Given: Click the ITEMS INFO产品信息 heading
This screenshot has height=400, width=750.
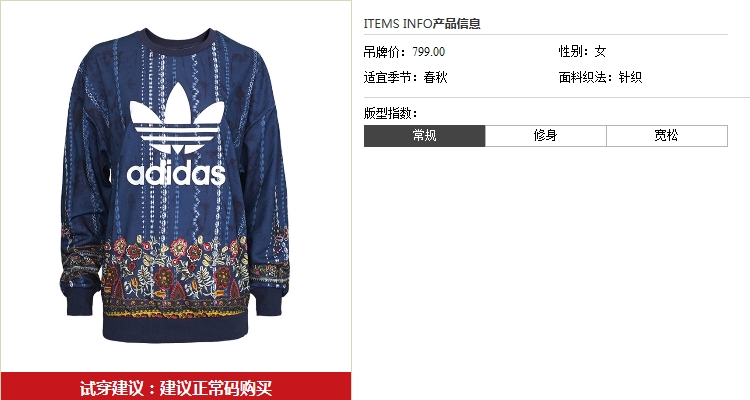Looking at the screenshot, I should pyautogui.click(x=422, y=23).
